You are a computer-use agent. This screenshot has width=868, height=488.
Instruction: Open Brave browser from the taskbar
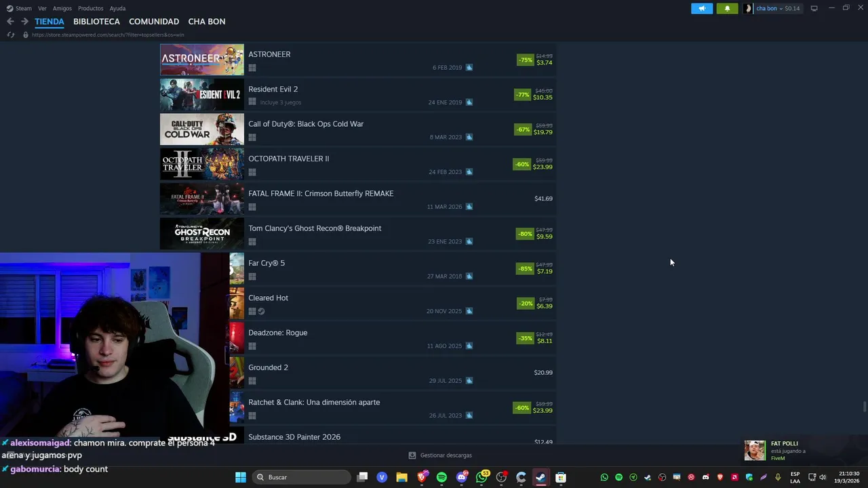coord(422,477)
